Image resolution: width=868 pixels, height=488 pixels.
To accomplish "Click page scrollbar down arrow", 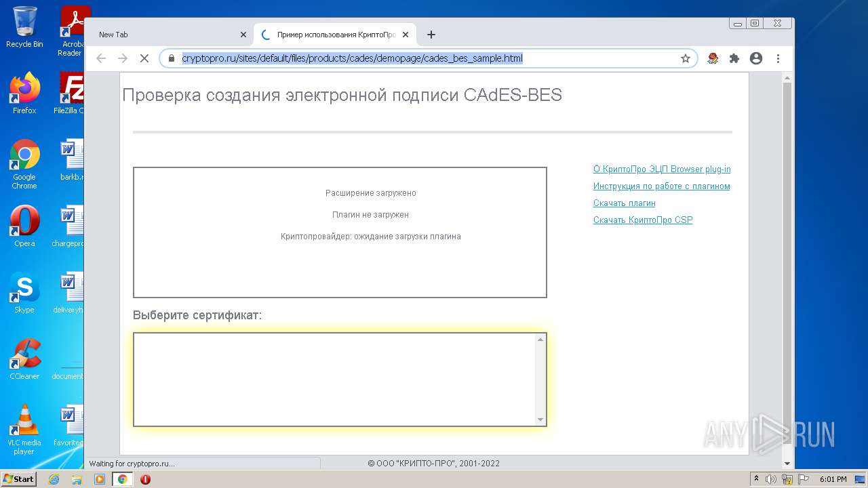I will point(787,464).
